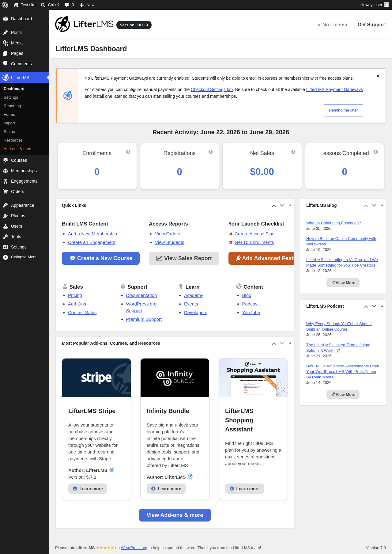Click Add Advanced Features button

pyautogui.click(x=261, y=258)
